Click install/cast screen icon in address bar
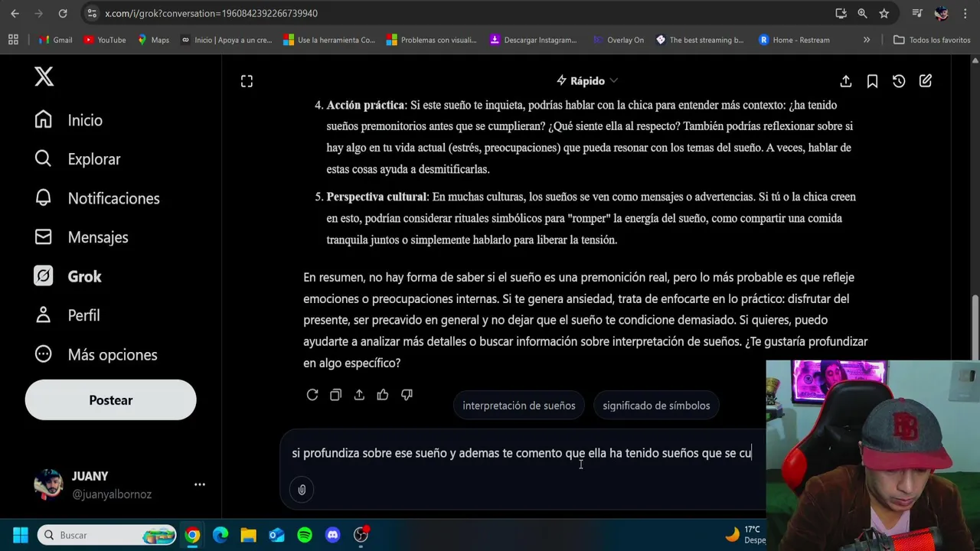Image resolution: width=980 pixels, height=551 pixels. 841,13
